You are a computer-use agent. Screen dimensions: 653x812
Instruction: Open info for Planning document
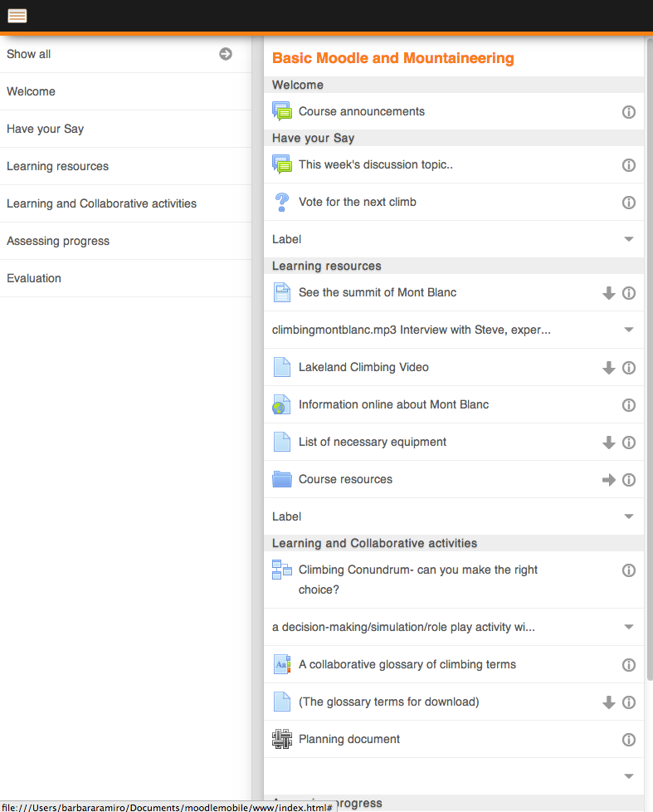click(629, 740)
